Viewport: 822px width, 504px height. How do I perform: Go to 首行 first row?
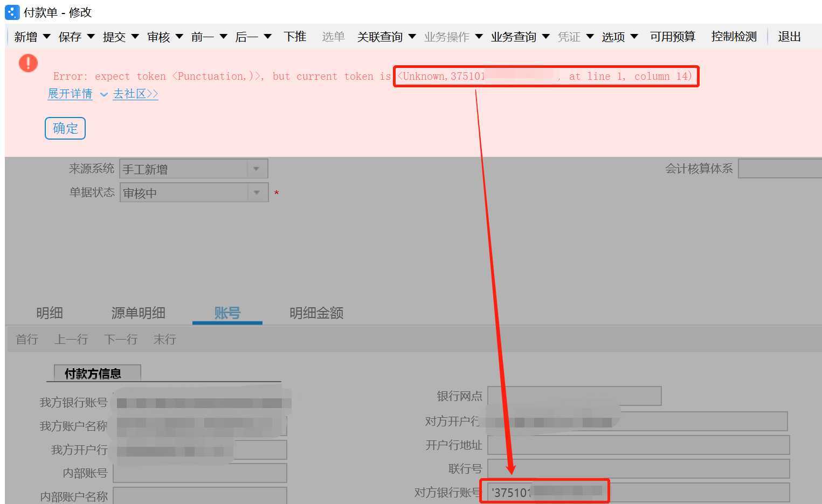(x=27, y=339)
